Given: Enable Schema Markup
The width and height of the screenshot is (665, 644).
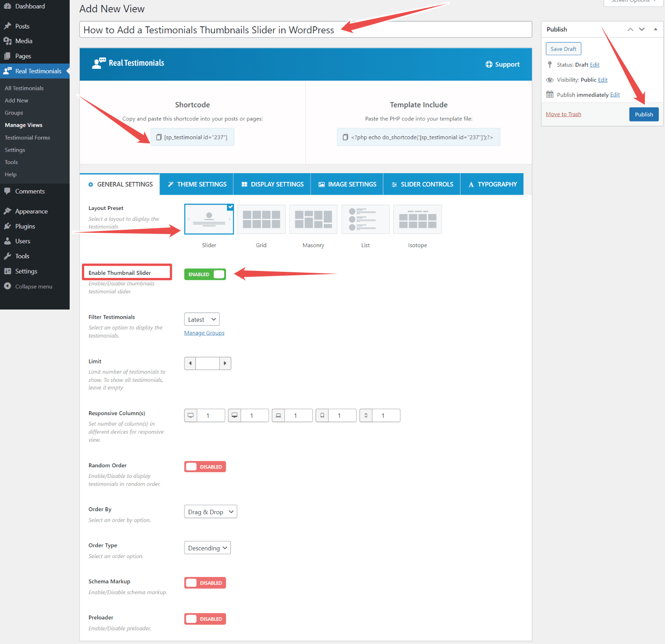Looking at the screenshot, I should [205, 583].
